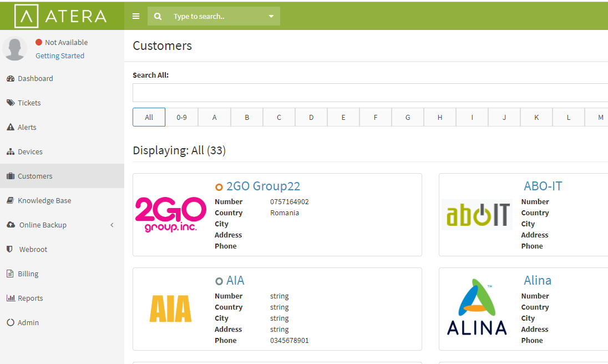
Task: Click the Webroot shield icon
Action: (9, 249)
